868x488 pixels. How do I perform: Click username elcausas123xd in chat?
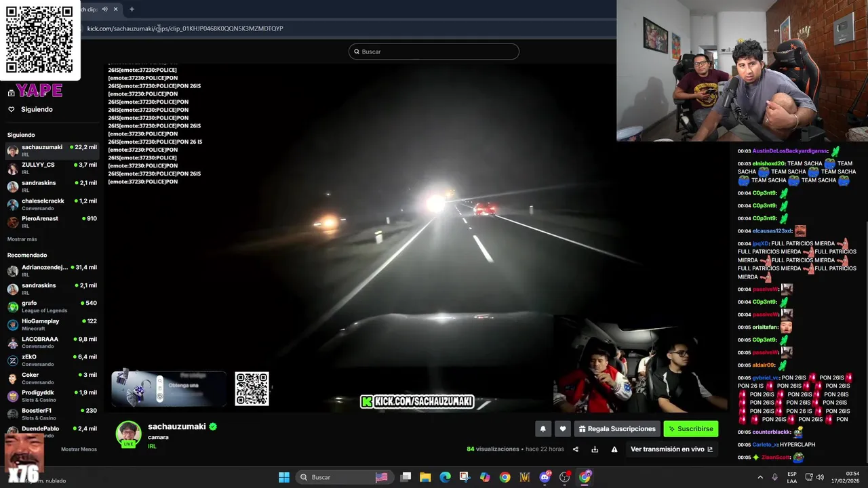[772, 231]
